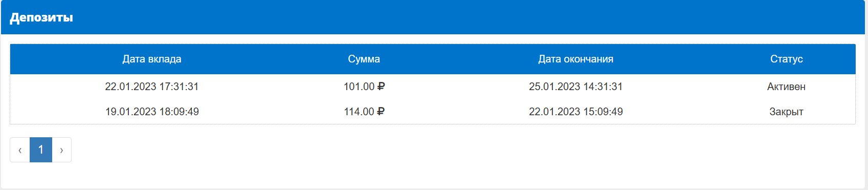The image size is (868, 190).
Task: Click the previous page arrow in pagination
Action: (20, 150)
